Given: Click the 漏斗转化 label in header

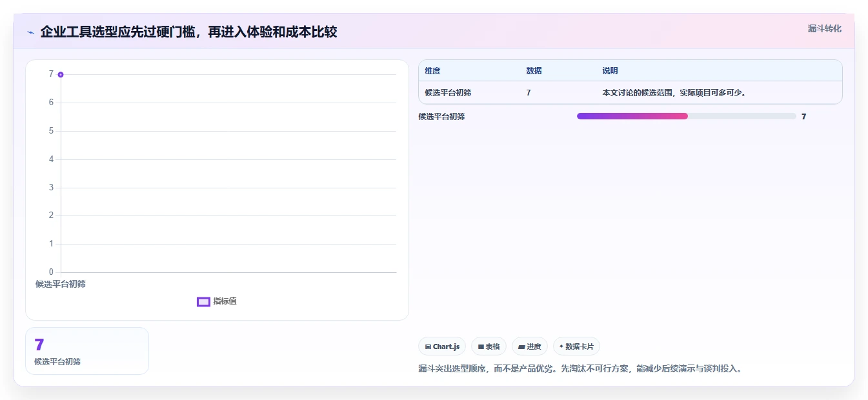Looking at the screenshot, I should point(824,28).
